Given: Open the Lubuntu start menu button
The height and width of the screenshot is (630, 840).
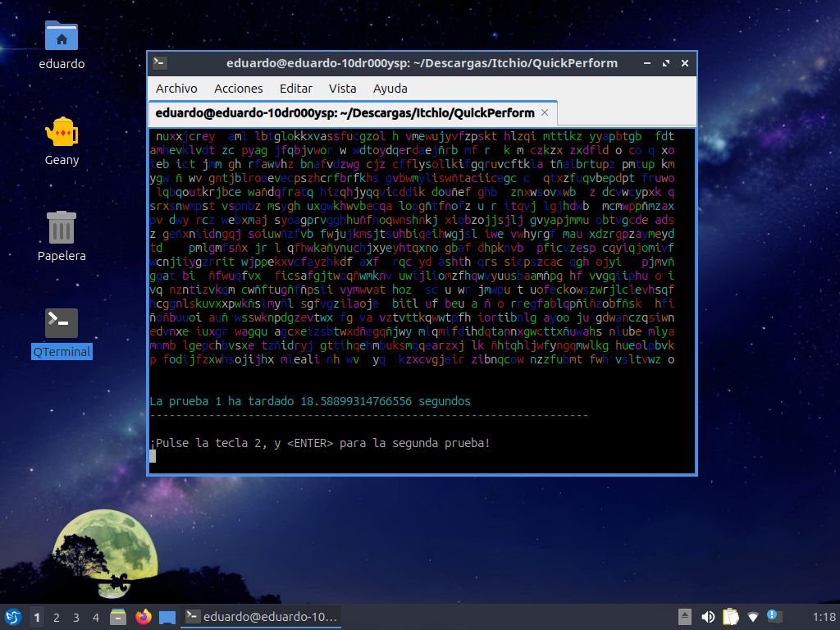Looking at the screenshot, I should coord(12,617).
